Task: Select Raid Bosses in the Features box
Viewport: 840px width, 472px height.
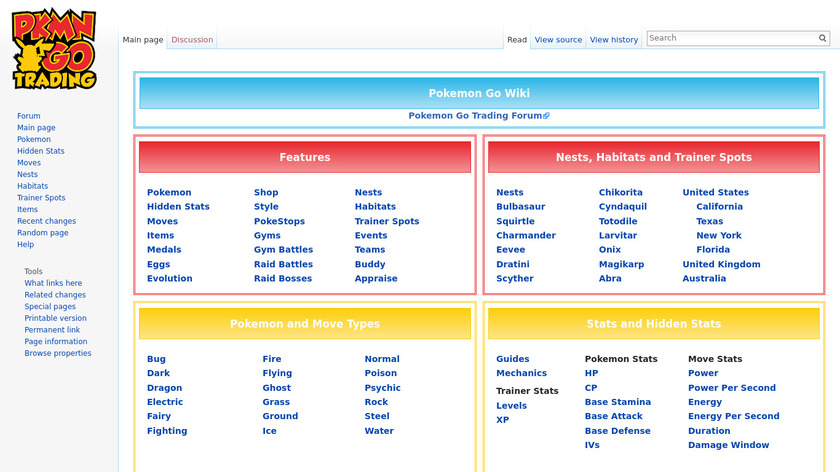Action: click(x=283, y=279)
